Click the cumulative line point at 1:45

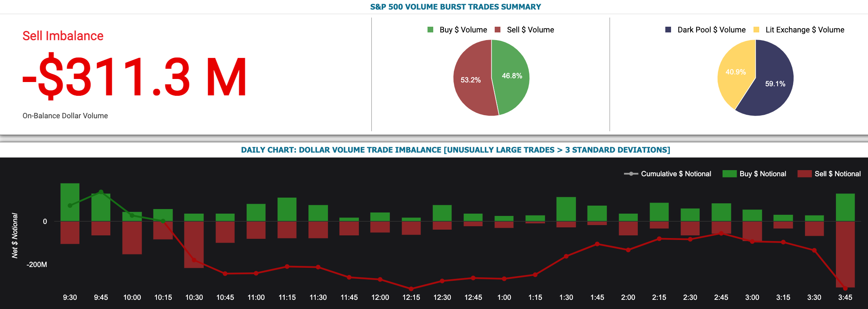pyautogui.click(x=597, y=244)
